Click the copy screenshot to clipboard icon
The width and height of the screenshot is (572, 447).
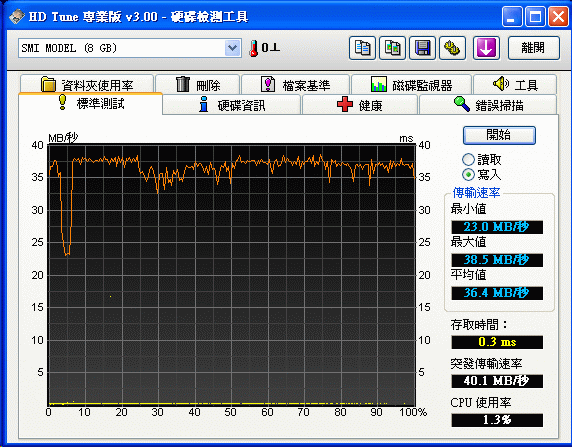(392, 48)
